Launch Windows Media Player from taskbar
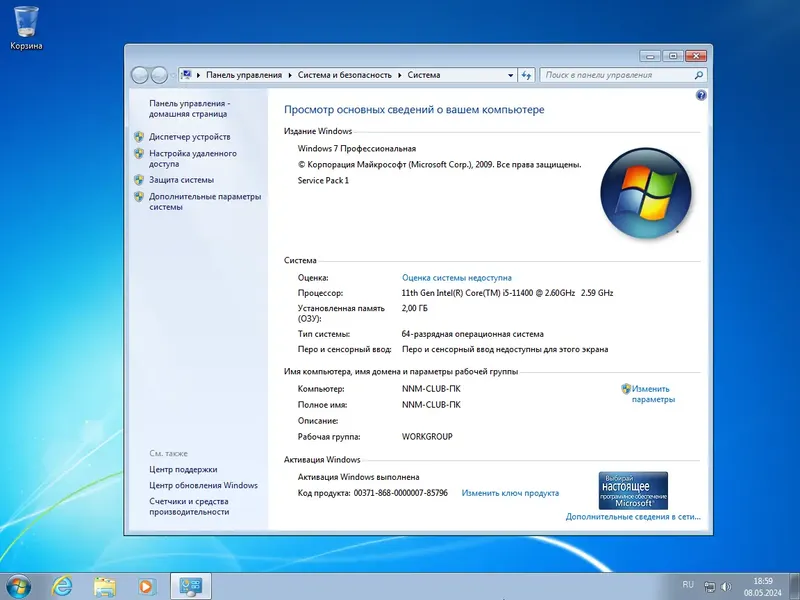Screen dimensions: 800x600 pos(146,587)
